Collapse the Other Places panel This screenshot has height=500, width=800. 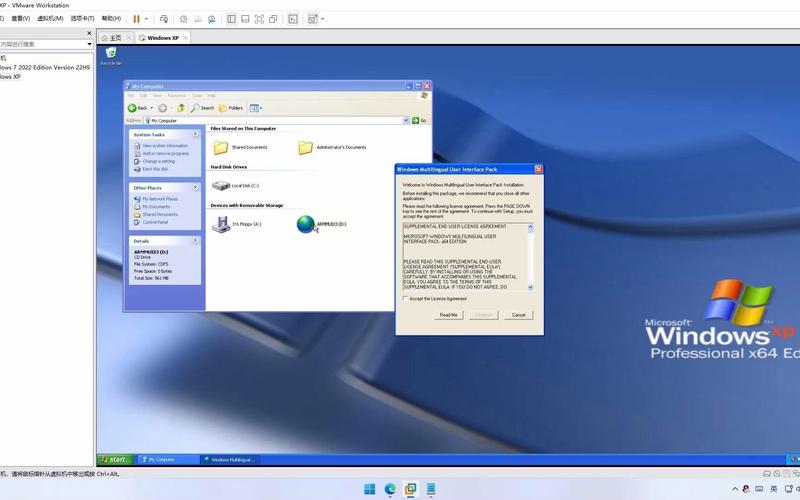coord(195,188)
